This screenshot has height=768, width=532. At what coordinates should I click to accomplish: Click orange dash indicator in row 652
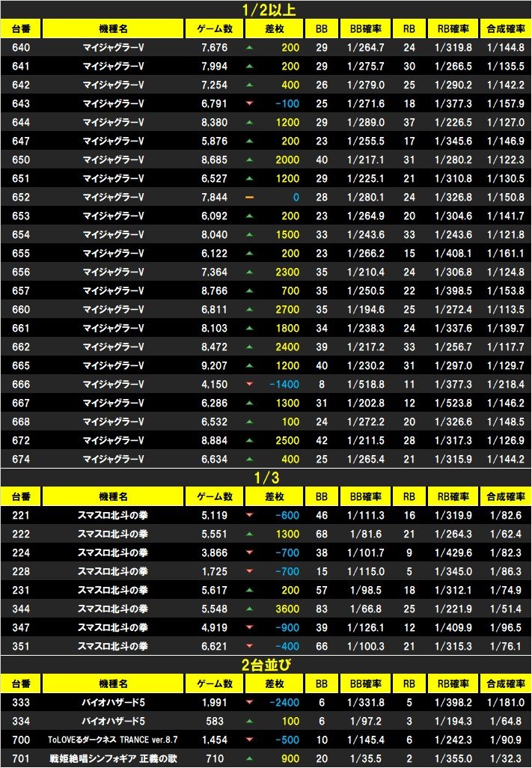(250, 197)
